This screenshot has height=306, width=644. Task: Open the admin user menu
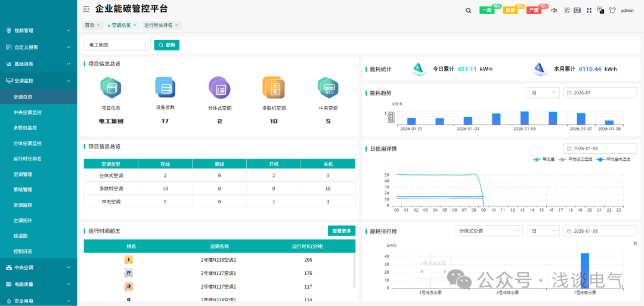627,11
